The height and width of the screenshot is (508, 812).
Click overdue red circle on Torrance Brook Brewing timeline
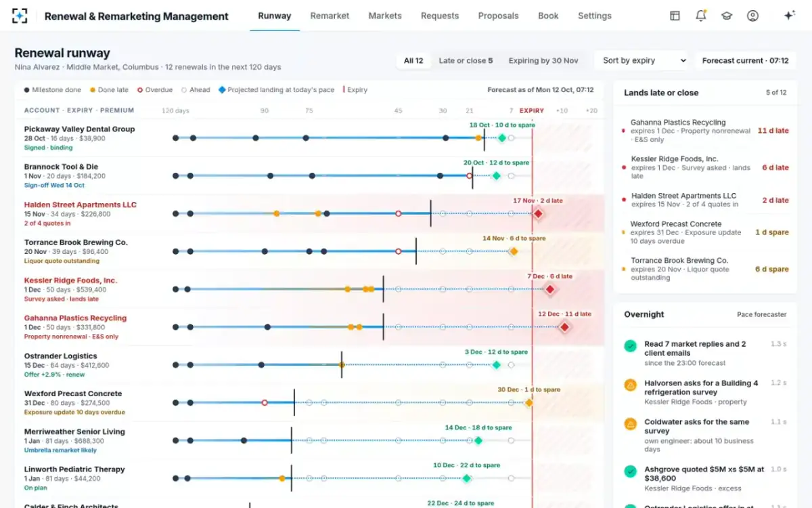[x=398, y=251]
